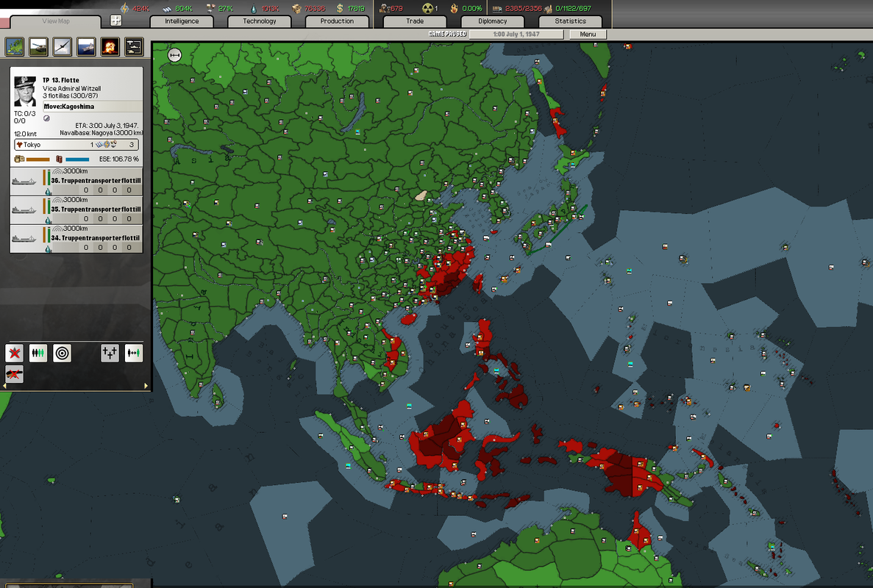Switch to the land units tank map mode
This screenshot has width=873, height=588.
(38, 47)
